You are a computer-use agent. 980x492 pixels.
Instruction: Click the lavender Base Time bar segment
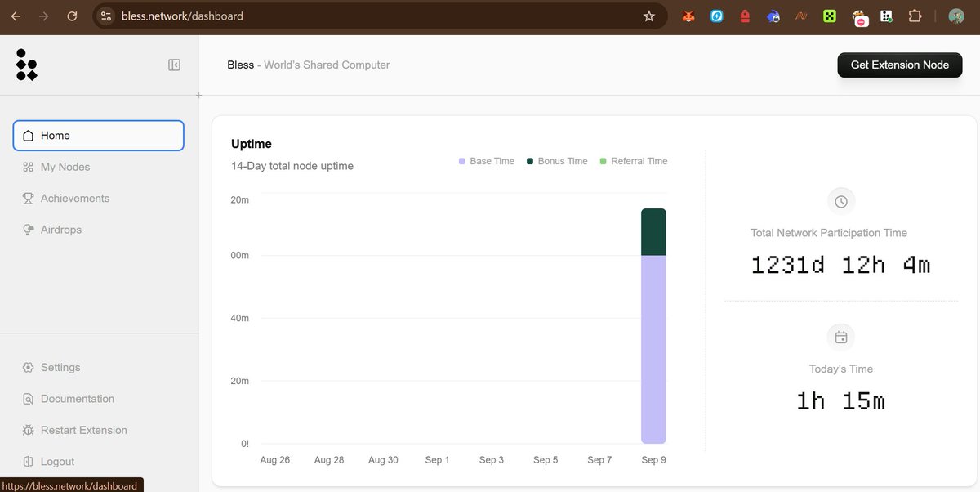click(653, 350)
